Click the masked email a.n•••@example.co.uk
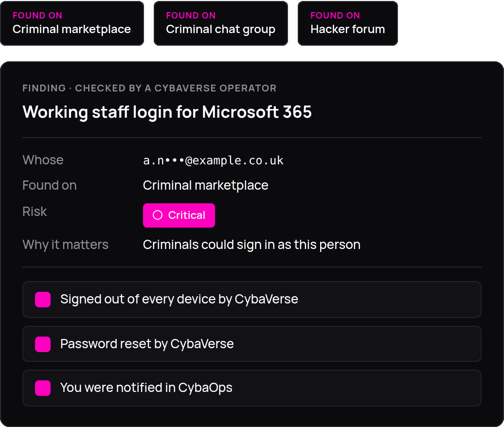 [x=213, y=160]
